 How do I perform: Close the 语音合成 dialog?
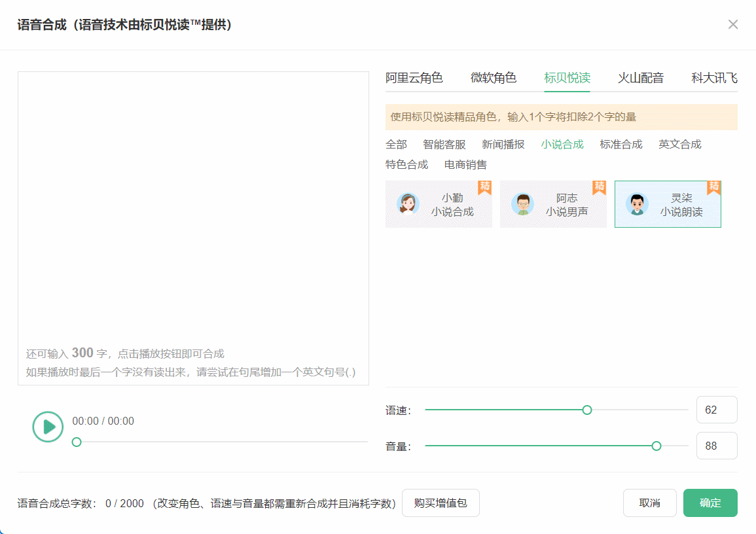(733, 25)
